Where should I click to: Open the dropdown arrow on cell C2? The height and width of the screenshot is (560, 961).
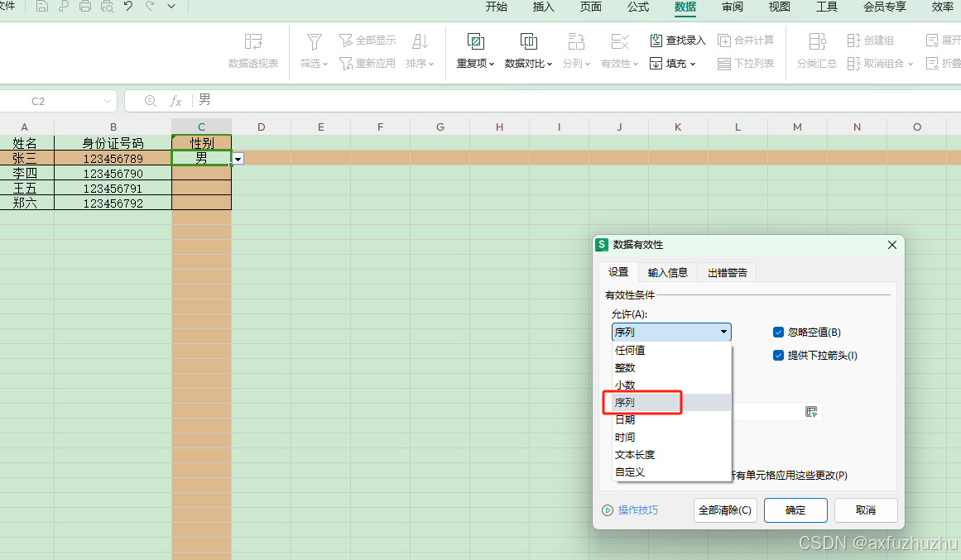click(238, 160)
